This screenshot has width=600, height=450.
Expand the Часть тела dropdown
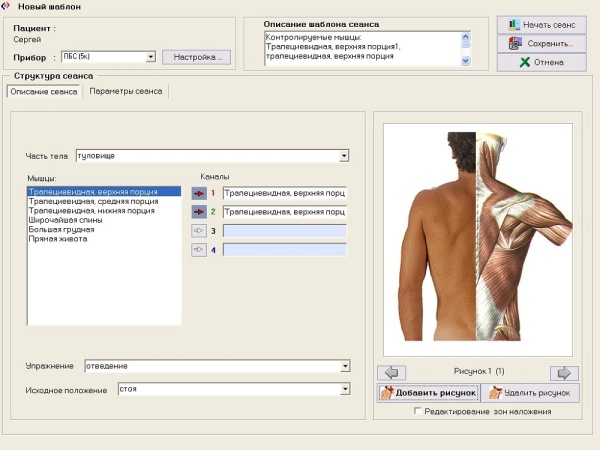coord(343,155)
